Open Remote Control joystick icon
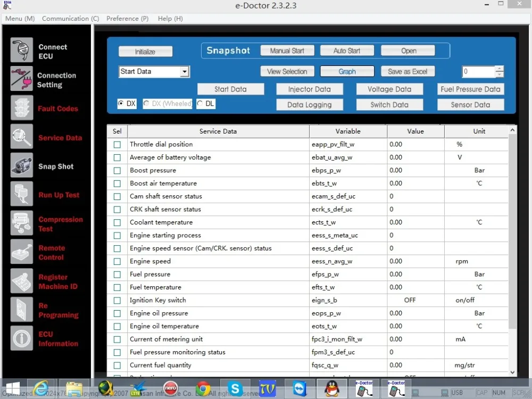This screenshot has height=399, width=532. (22, 252)
